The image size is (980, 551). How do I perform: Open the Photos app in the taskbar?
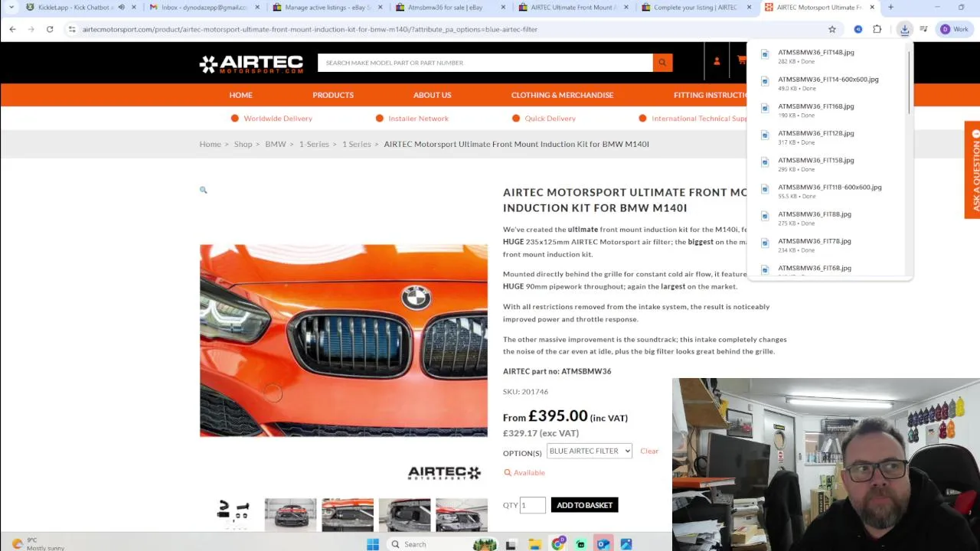pyautogui.click(x=626, y=544)
